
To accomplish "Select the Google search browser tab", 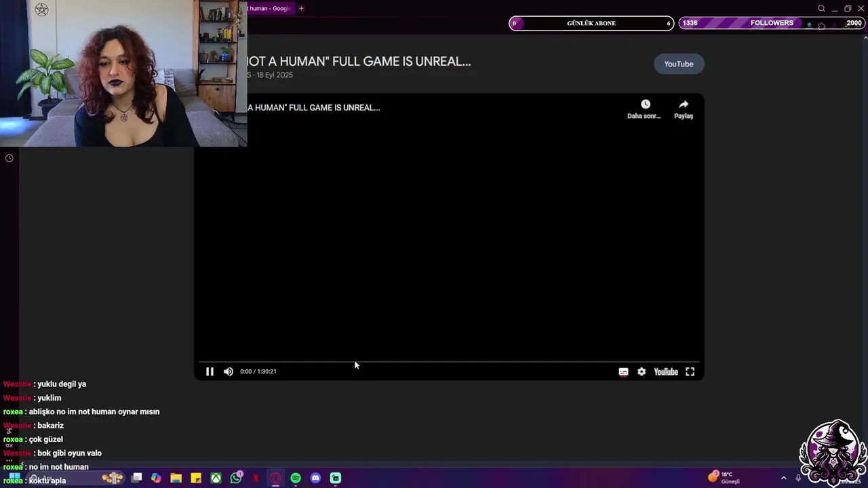I will 270,9.
